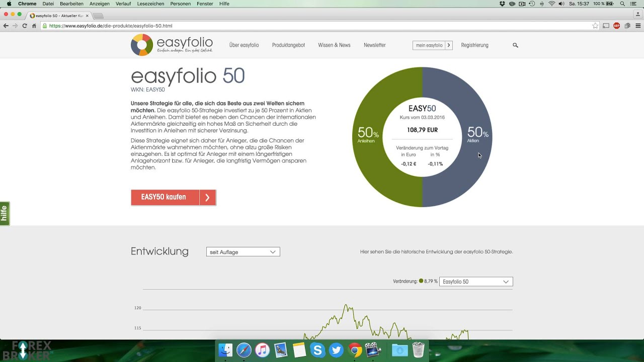Click the clock 'Sa. 15:37' in menu bar
This screenshot has height=362, width=644.
(x=580, y=4)
